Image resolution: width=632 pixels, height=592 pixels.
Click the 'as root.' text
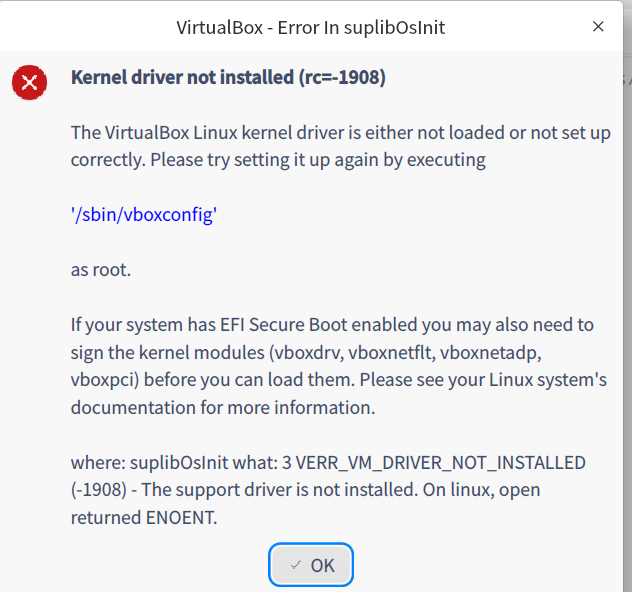(x=101, y=270)
